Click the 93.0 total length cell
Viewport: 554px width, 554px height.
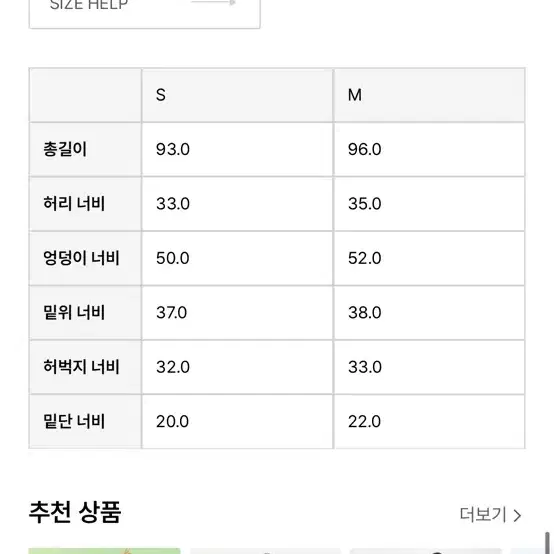click(x=237, y=149)
